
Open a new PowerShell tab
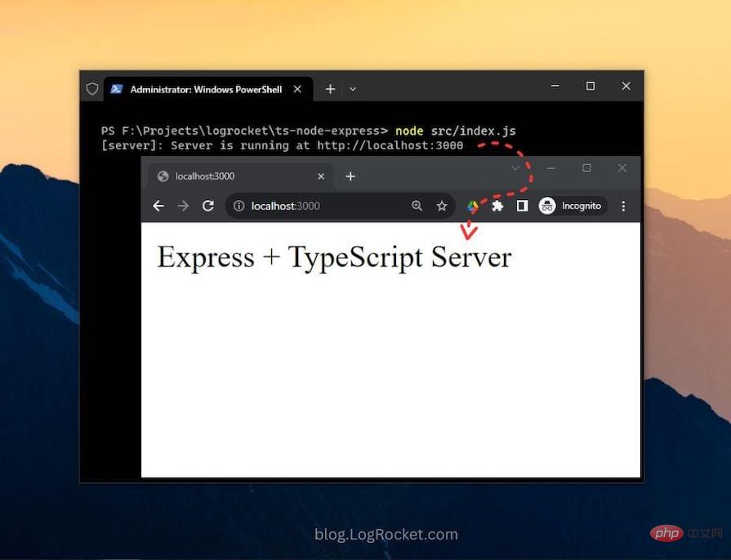click(x=330, y=89)
